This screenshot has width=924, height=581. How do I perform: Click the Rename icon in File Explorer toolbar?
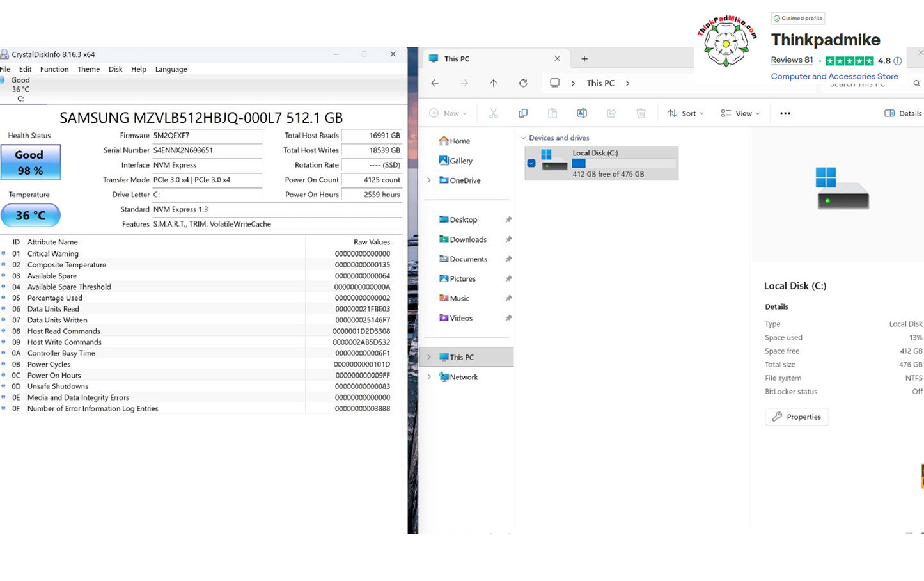[x=582, y=113]
